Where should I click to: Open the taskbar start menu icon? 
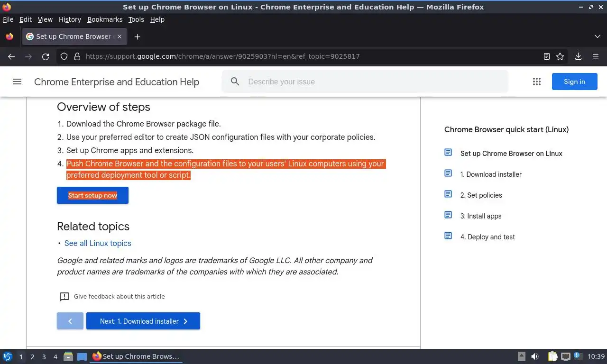tap(8, 356)
